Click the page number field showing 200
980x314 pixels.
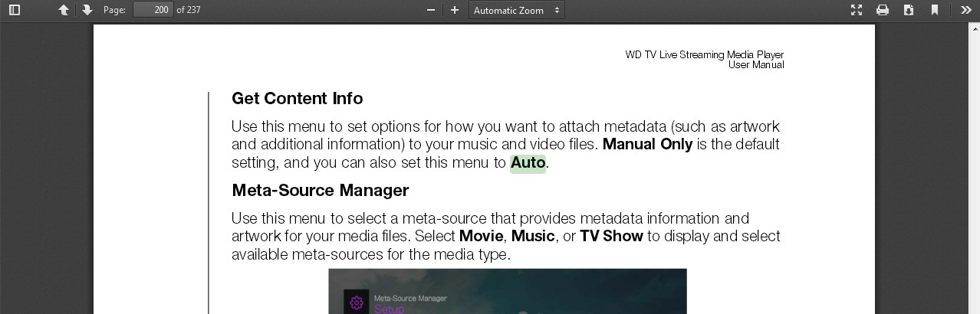(x=153, y=10)
